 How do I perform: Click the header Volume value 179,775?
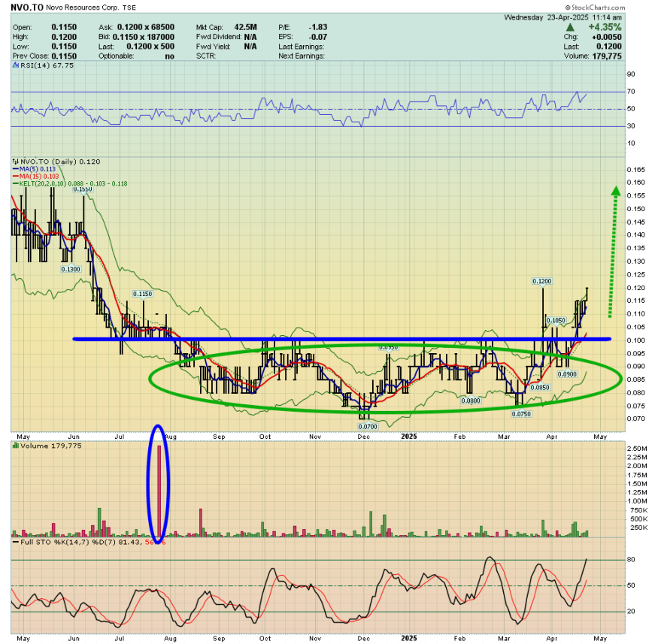pos(607,56)
